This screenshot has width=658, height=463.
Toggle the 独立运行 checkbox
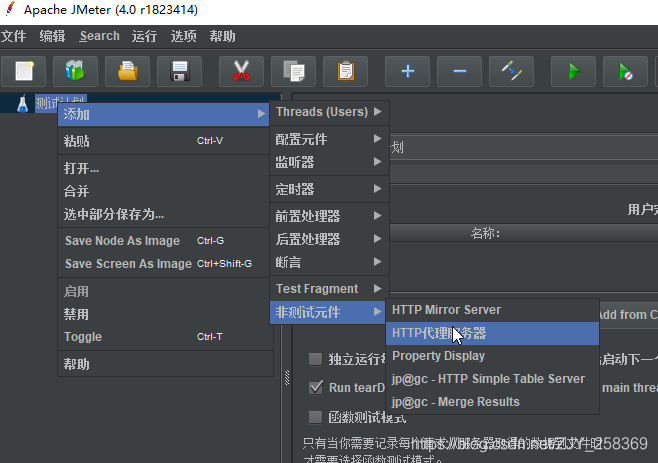point(315,359)
